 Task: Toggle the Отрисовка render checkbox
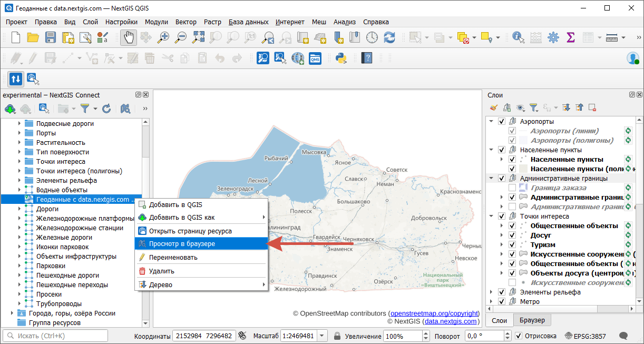click(x=519, y=336)
